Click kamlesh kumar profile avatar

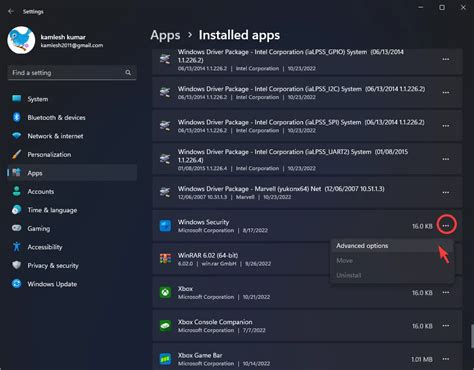[x=21, y=40]
